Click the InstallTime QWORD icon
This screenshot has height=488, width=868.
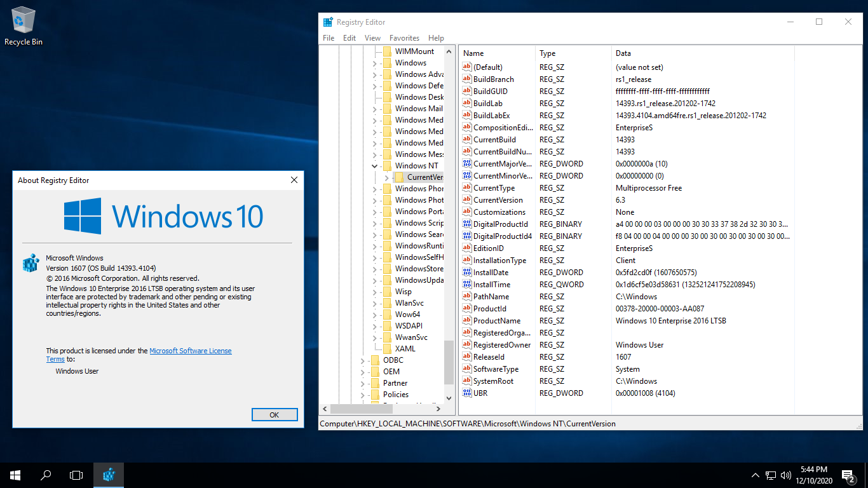467,284
